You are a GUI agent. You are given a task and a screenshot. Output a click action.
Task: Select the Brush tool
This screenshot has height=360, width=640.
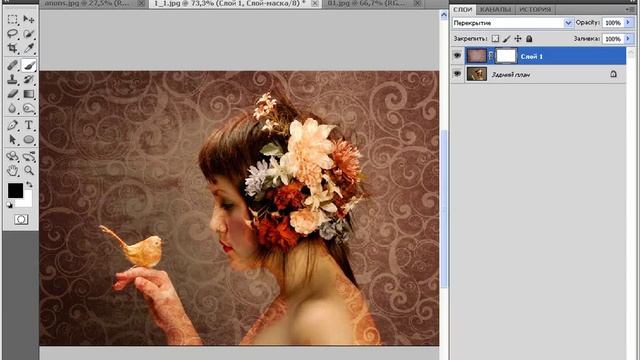[x=29, y=65]
